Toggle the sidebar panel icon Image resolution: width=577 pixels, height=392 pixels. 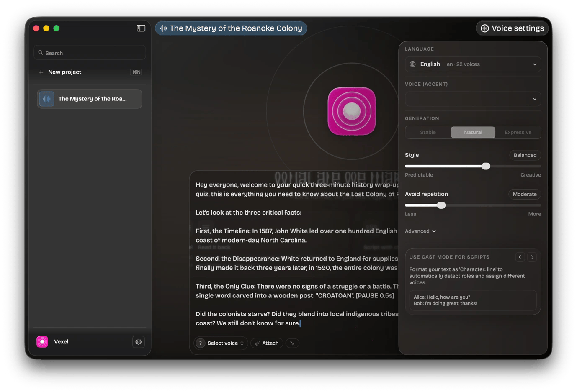(x=141, y=28)
